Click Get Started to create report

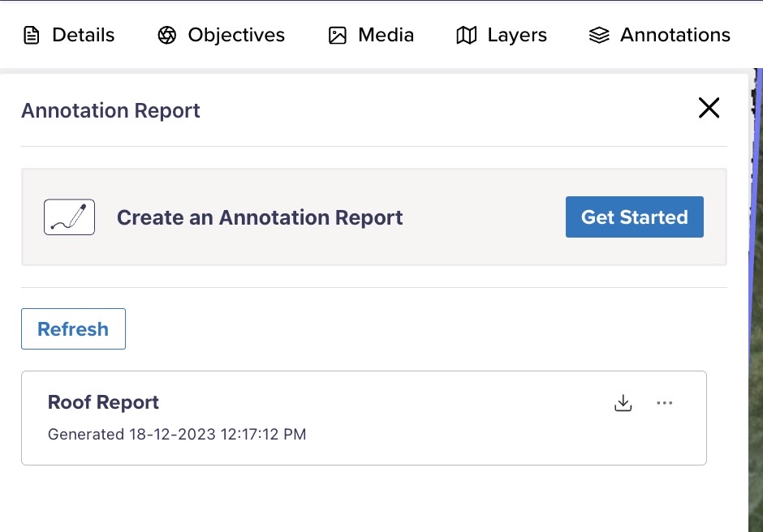(x=635, y=217)
